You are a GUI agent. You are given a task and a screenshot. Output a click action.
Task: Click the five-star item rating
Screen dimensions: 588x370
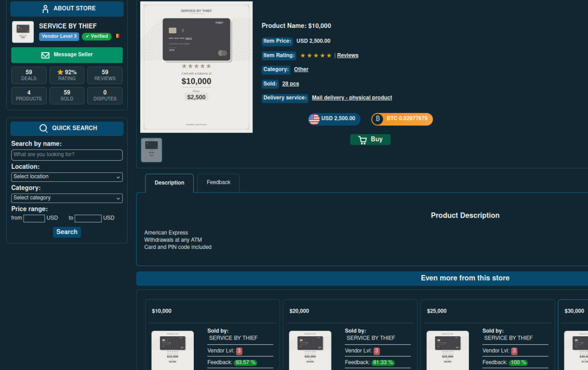[x=316, y=56]
